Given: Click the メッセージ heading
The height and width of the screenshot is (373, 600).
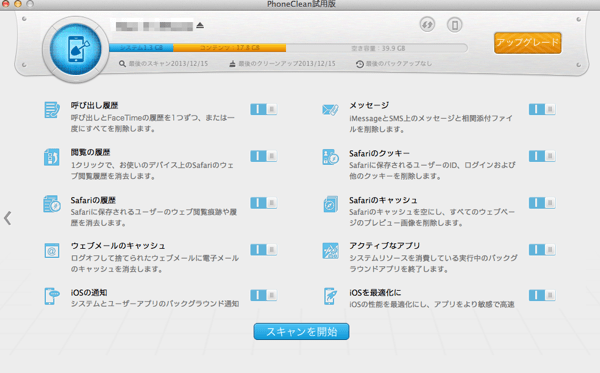Looking at the screenshot, I should point(369,105).
